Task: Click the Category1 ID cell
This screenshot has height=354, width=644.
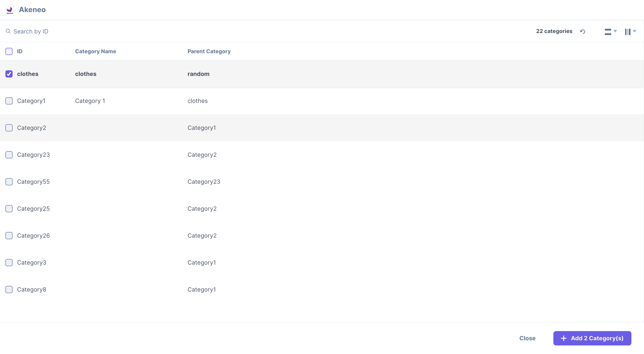Action: click(31, 101)
